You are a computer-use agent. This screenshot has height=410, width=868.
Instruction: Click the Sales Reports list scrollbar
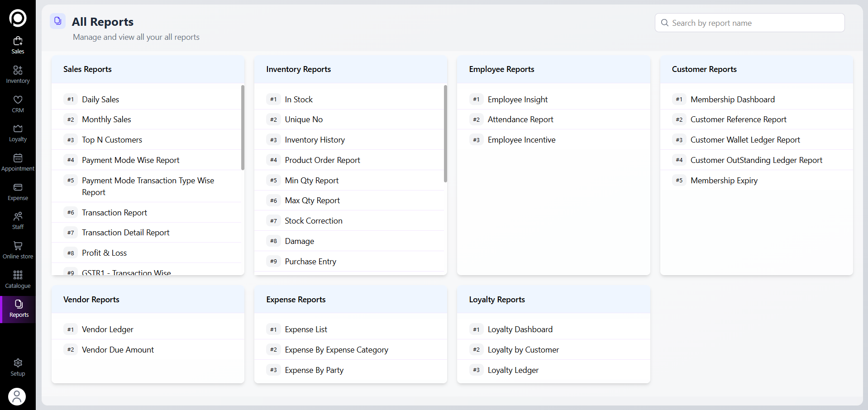click(x=243, y=128)
